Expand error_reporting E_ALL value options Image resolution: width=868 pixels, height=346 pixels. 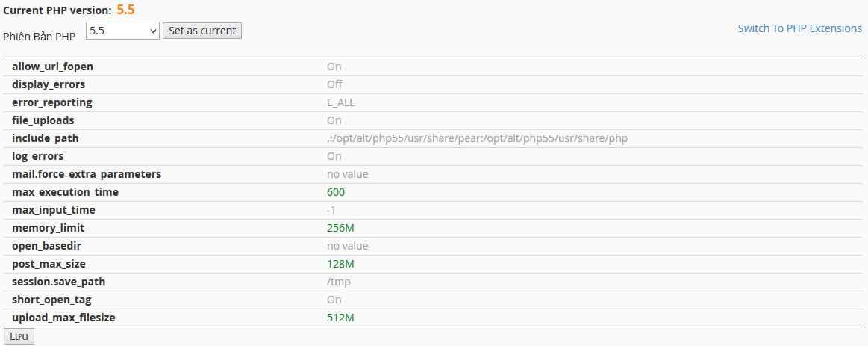click(x=340, y=102)
